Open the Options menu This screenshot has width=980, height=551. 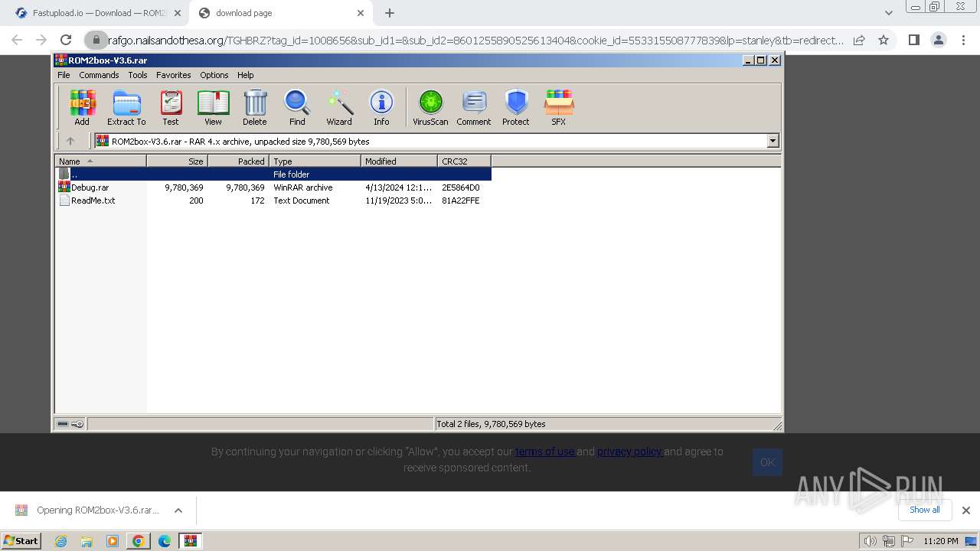[x=214, y=75]
